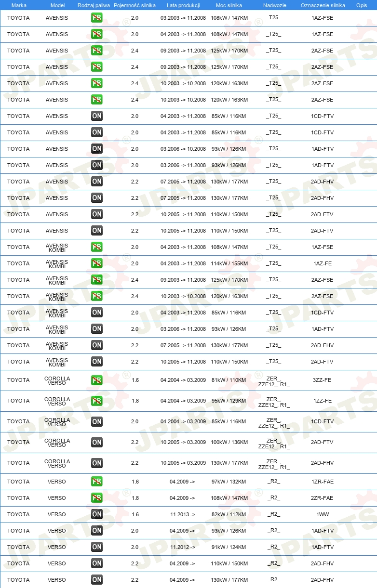
Task: Click petrol icon in Avensis Kombi 1AZ-FSE 108kW row
Action: [x=97, y=247]
